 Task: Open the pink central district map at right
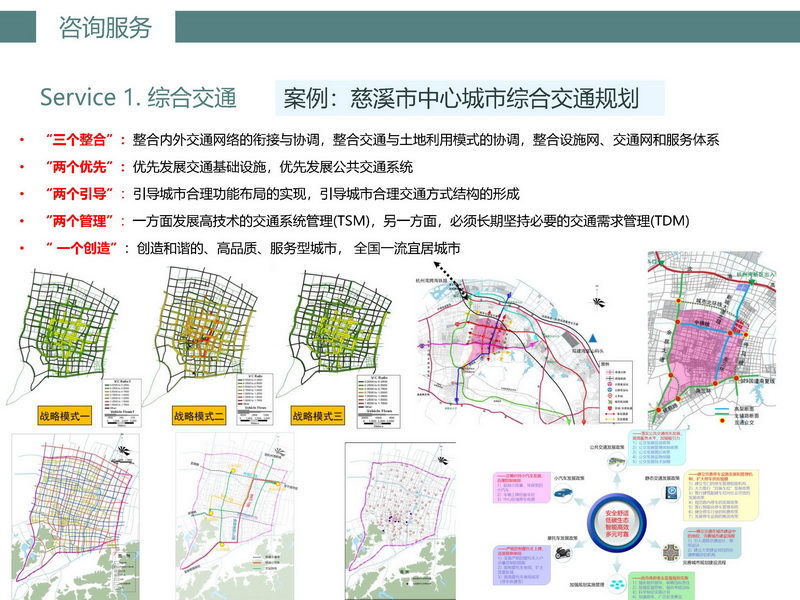click(711, 339)
